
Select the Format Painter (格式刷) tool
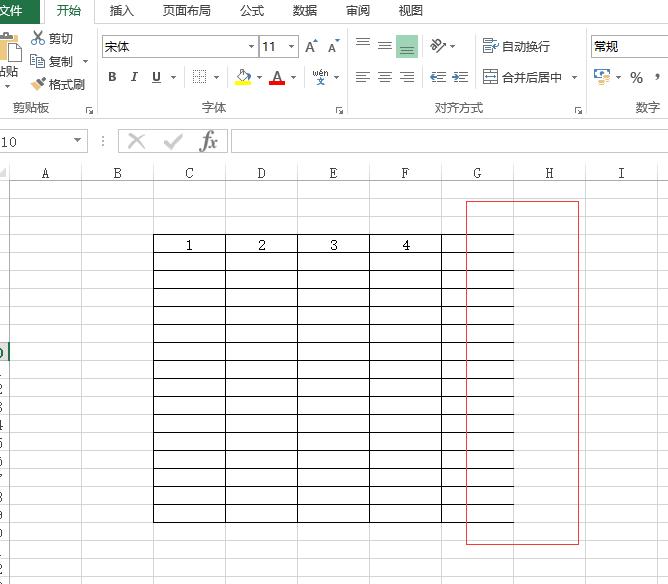click(x=58, y=84)
